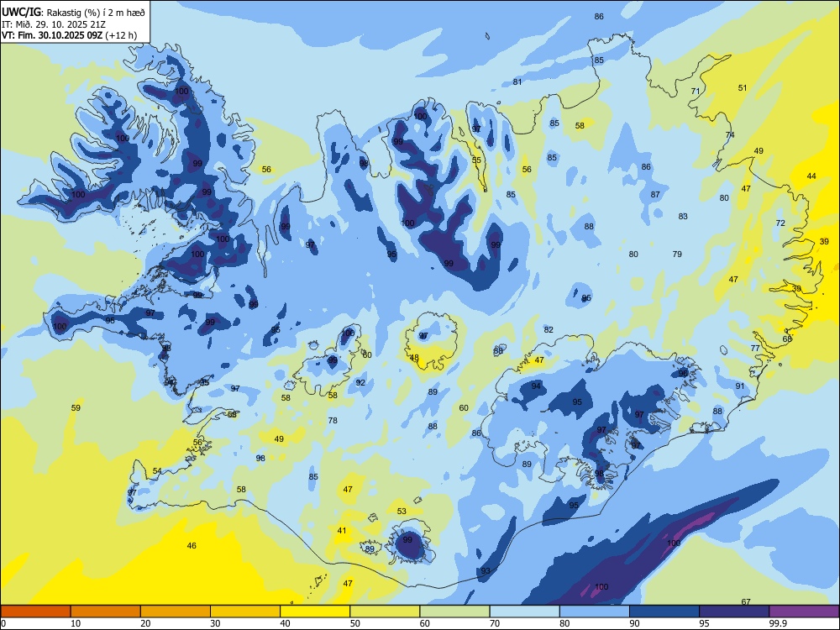Click the dark orange 0–10 legend swatch
840x630 pixels.
(35, 612)
